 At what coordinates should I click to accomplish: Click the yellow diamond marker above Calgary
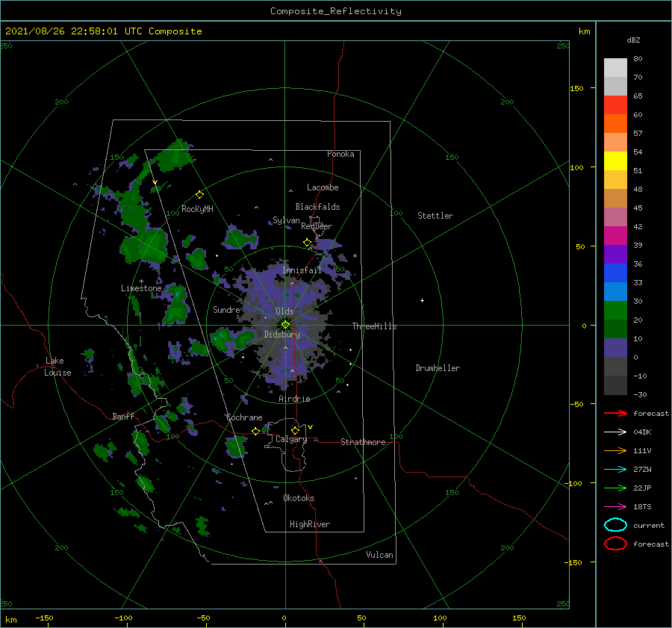pos(295,430)
